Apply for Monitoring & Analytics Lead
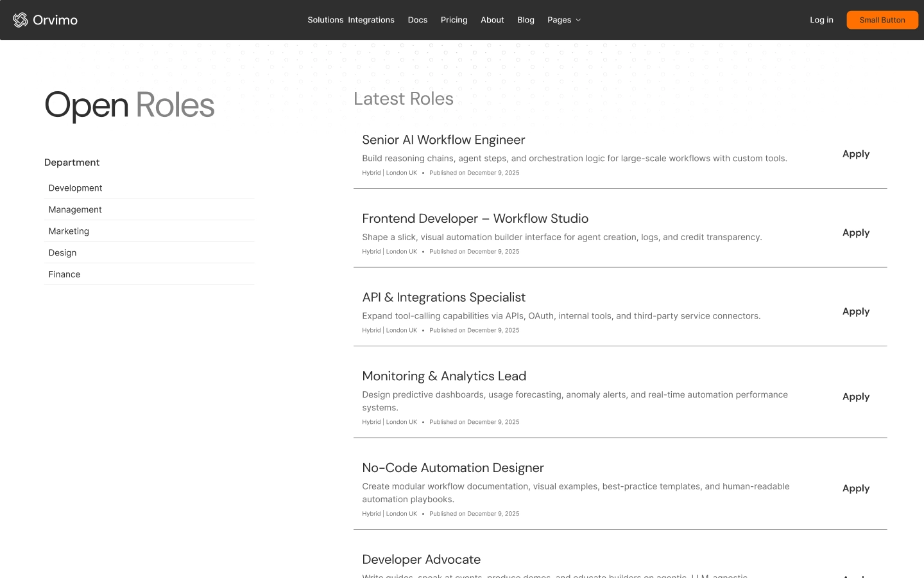Viewport: 924px width, 578px height. point(856,397)
